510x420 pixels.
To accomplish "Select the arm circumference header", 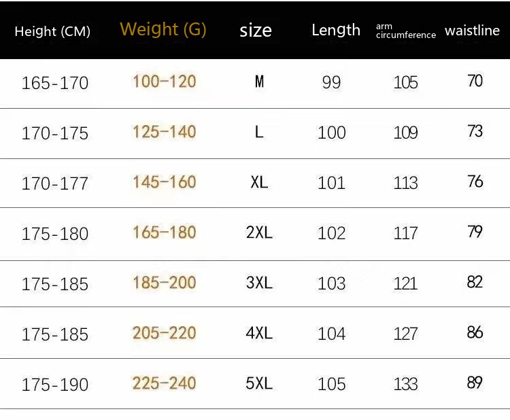I will pos(405,31).
